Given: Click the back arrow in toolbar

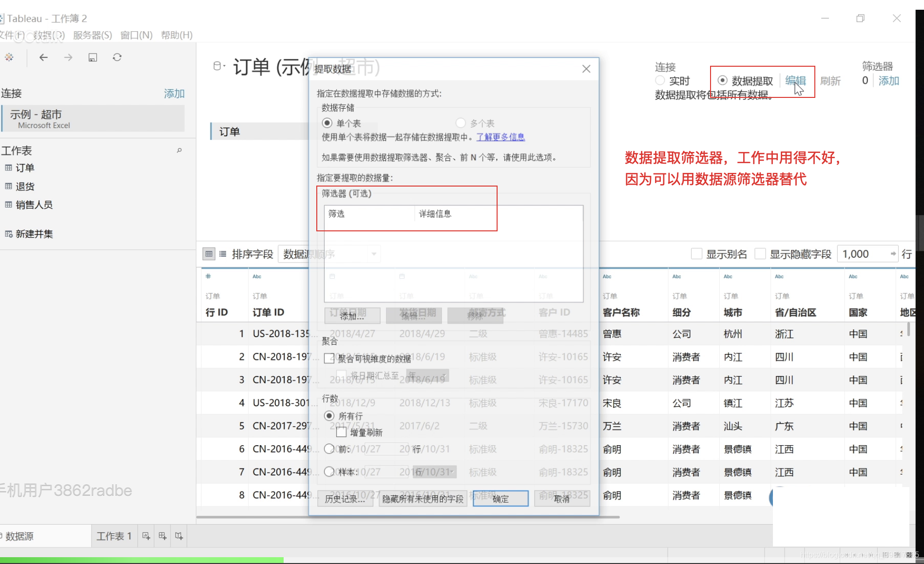Looking at the screenshot, I should [x=43, y=57].
